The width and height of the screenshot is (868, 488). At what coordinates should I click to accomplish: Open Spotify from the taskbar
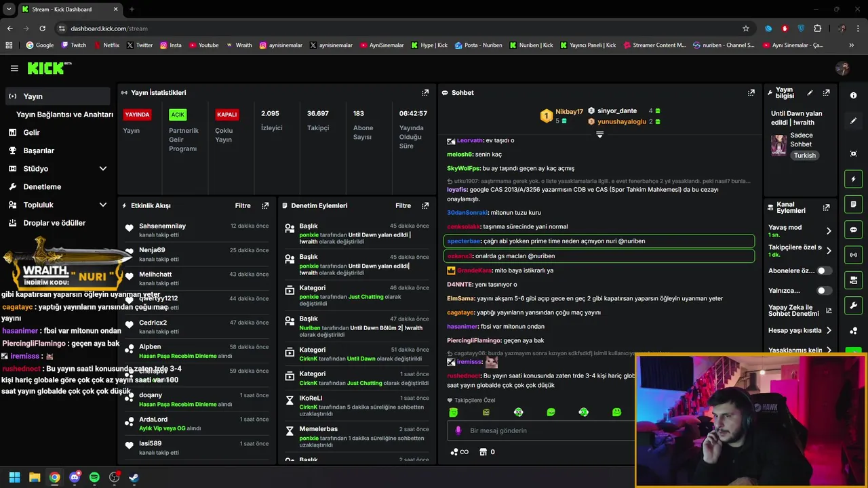[x=94, y=477]
